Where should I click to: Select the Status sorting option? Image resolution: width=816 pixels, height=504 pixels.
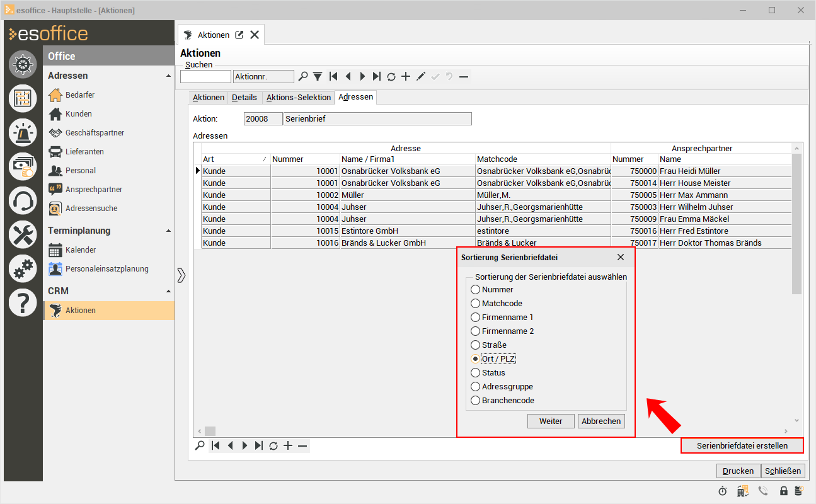488,373
